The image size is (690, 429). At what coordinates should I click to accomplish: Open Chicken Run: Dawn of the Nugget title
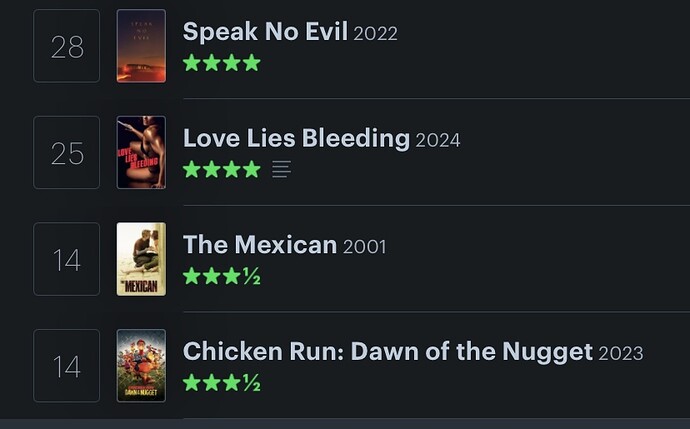tap(388, 352)
